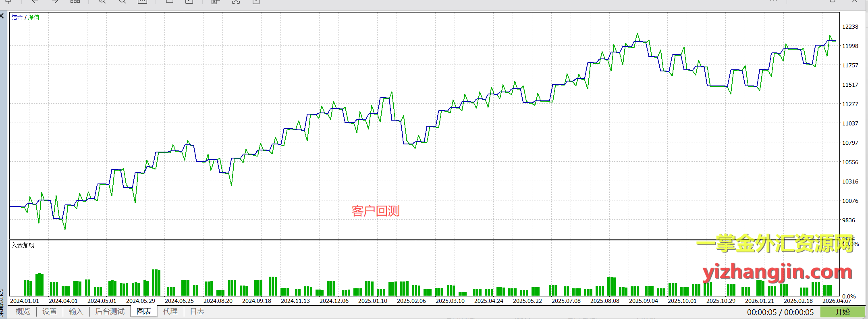Click the green 净值 legend label
The width and height of the screenshot is (868, 319).
coord(34,17)
